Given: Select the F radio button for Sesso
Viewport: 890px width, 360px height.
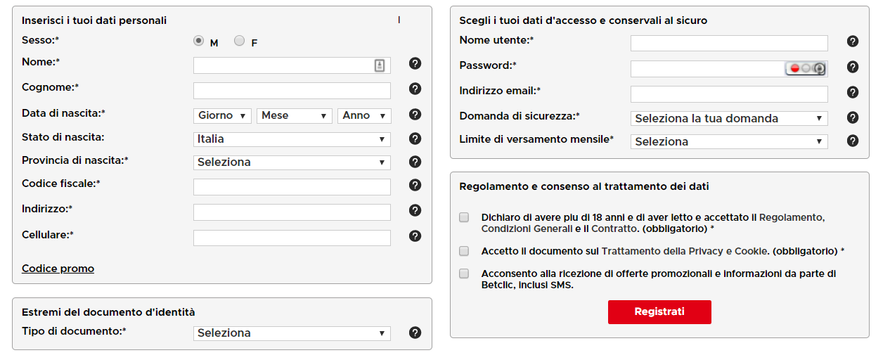Looking at the screenshot, I should (x=240, y=41).
